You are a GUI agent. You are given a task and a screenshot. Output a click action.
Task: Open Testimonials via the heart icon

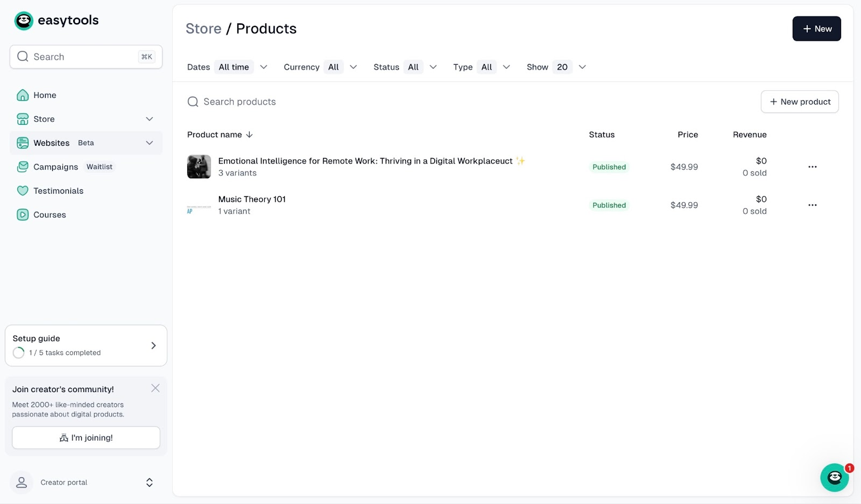click(x=23, y=191)
